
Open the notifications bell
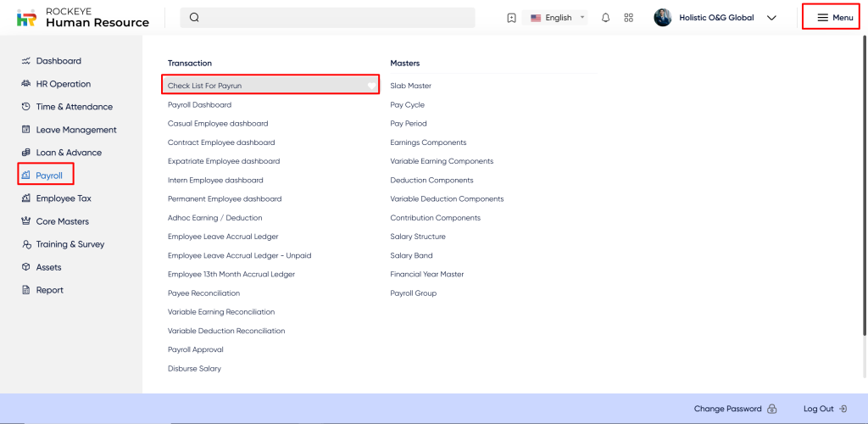pos(605,18)
